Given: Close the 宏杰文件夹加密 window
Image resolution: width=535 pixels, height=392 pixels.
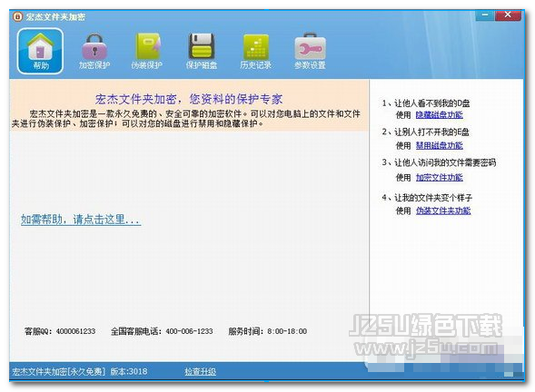Looking at the screenshot, I should click(x=508, y=15).
